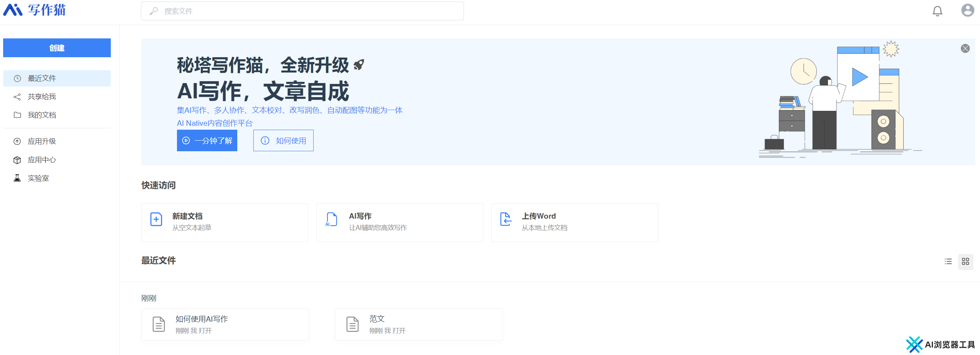The image size is (980, 355).
Task: Click the info icon in 如何使用
Action: pyautogui.click(x=265, y=141)
